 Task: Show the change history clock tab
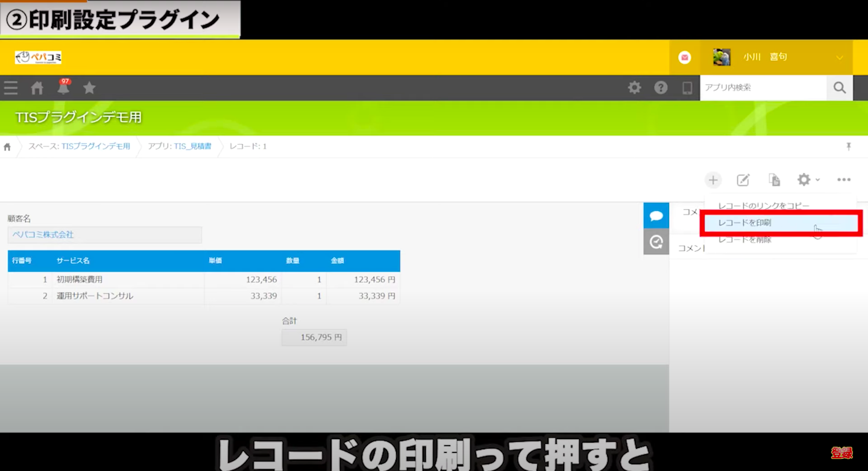click(656, 242)
